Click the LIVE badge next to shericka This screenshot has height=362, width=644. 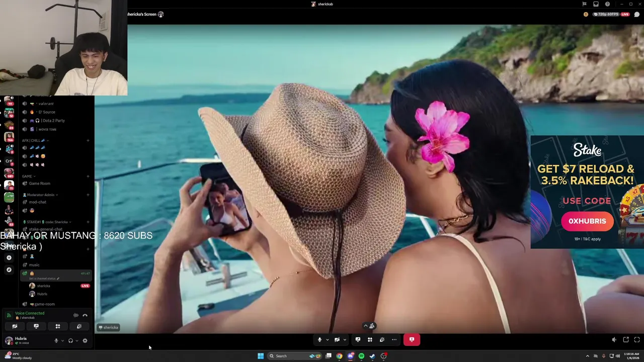[x=85, y=286]
